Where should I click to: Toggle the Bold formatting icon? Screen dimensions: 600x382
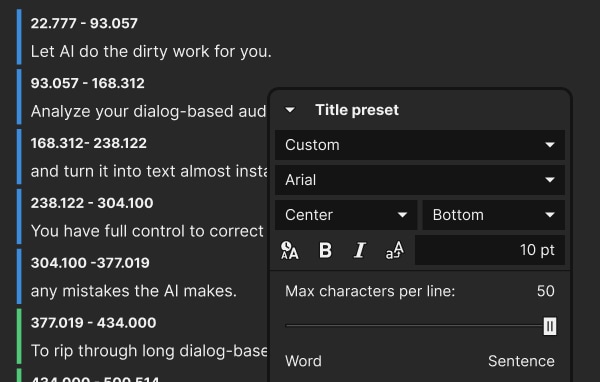[x=325, y=250]
